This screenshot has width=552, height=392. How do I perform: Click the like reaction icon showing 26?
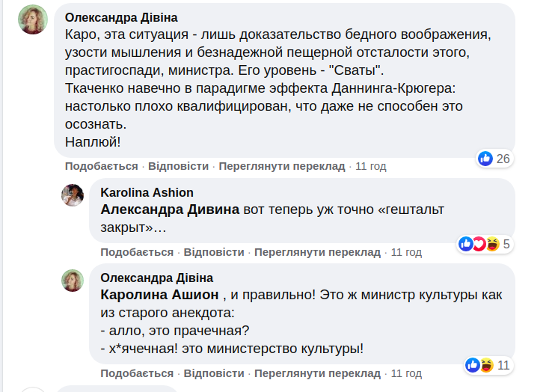tap(485, 159)
